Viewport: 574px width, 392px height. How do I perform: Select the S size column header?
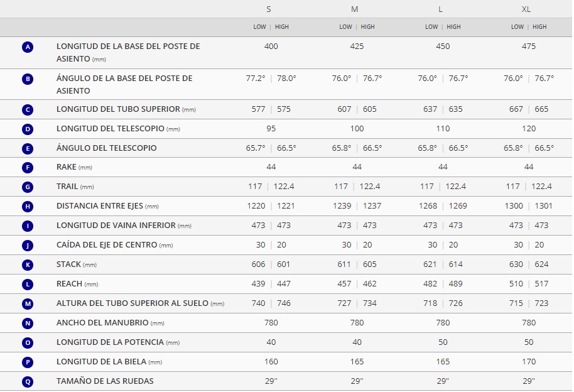269,9
